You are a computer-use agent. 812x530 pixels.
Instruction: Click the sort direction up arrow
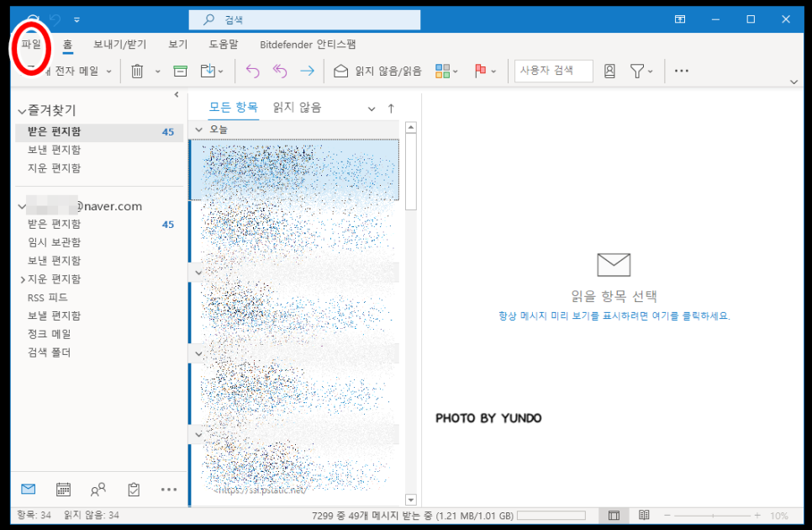391,109
